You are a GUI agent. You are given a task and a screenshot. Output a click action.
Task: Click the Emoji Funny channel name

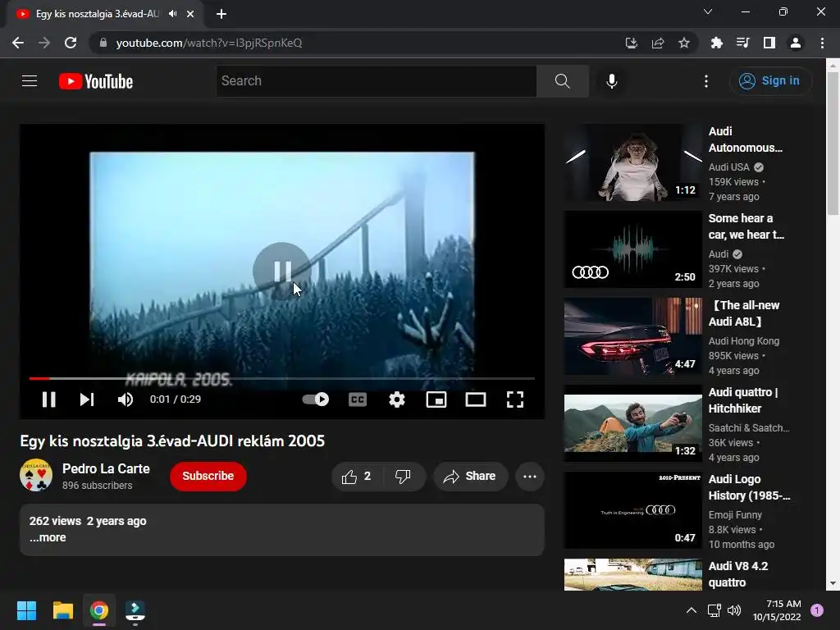735,515
